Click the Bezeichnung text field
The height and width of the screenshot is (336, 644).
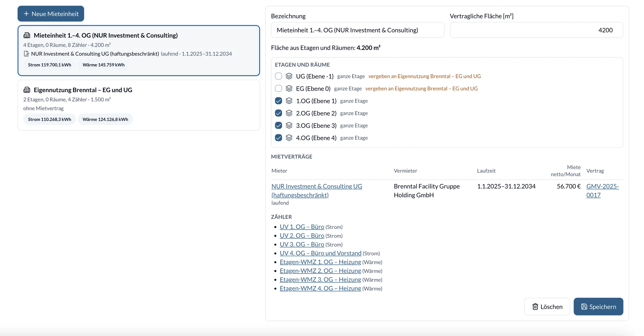click(x=358, y=30)
